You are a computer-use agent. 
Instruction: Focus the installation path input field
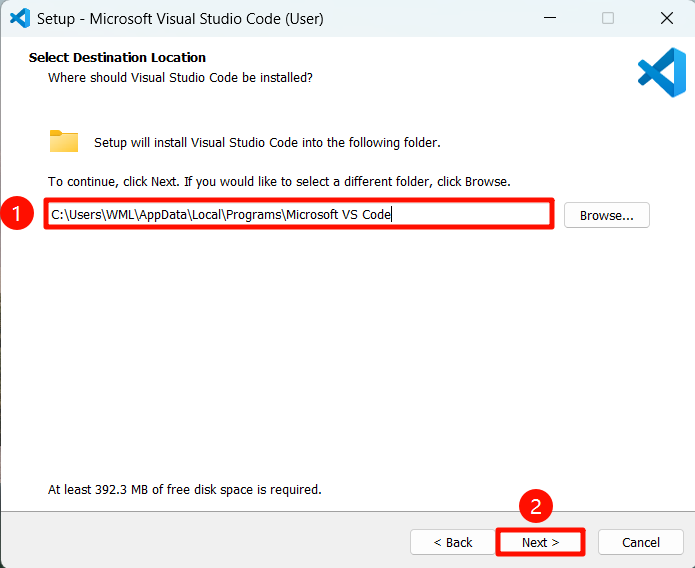coord(299,214)
